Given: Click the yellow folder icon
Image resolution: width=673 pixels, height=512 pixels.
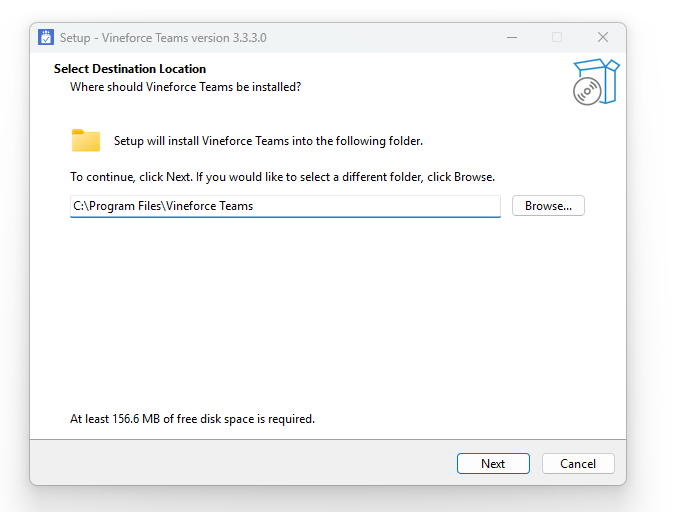Looking at the screenshot, I should 86,140.
